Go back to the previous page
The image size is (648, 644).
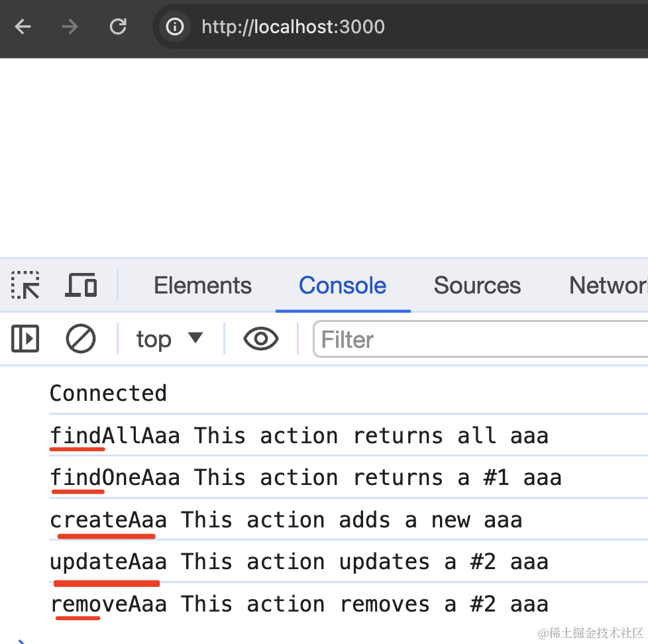(x=23, y=27)
